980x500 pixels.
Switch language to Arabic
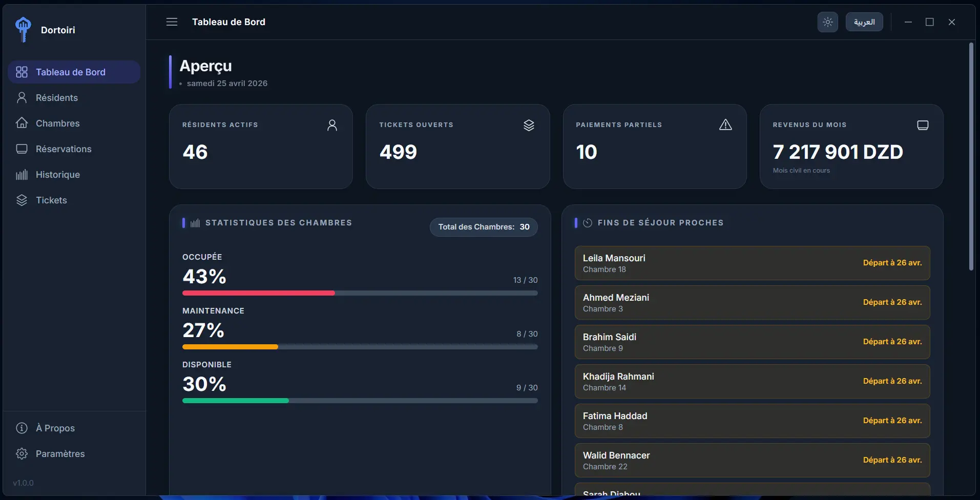(x=864, y=22)
